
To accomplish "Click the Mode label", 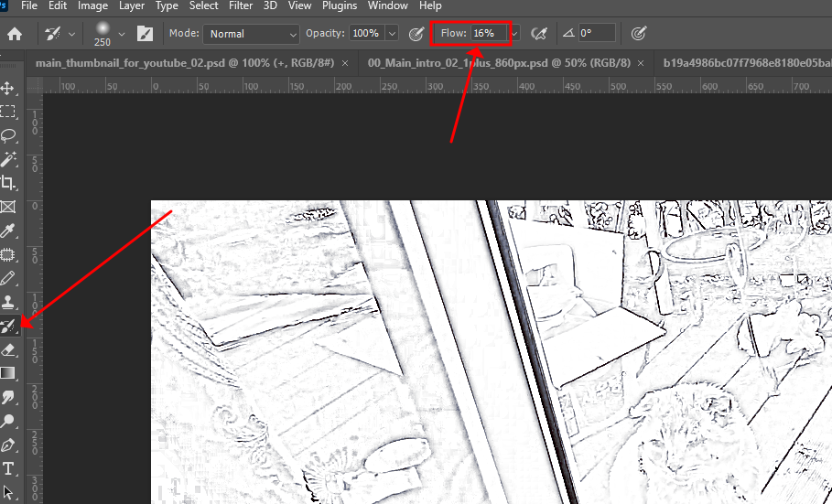I will pos(184,33).
